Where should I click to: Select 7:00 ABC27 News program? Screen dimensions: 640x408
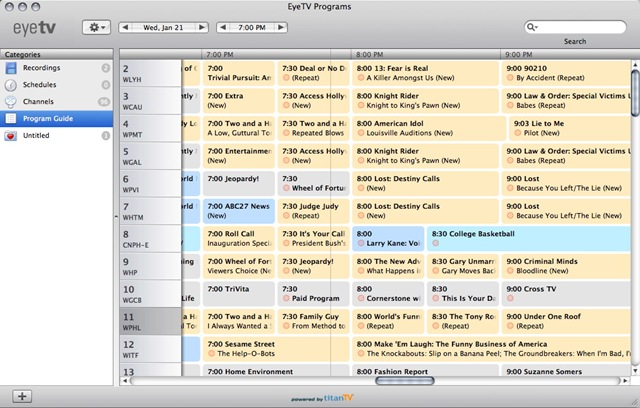pyautogui.click(x=239, y=211)
